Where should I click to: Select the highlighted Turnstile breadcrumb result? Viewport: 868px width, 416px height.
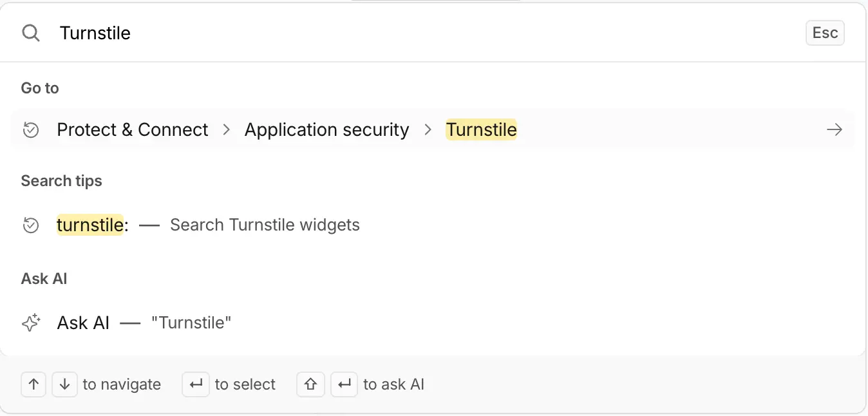click(x=481, y=129)
